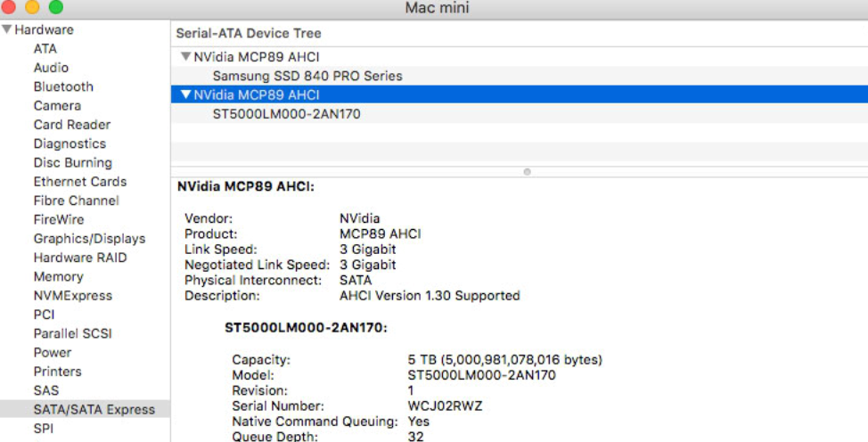Select Hardware RAID in the sidebar
This screenshot has width=868, height=442.
[79, 257]
